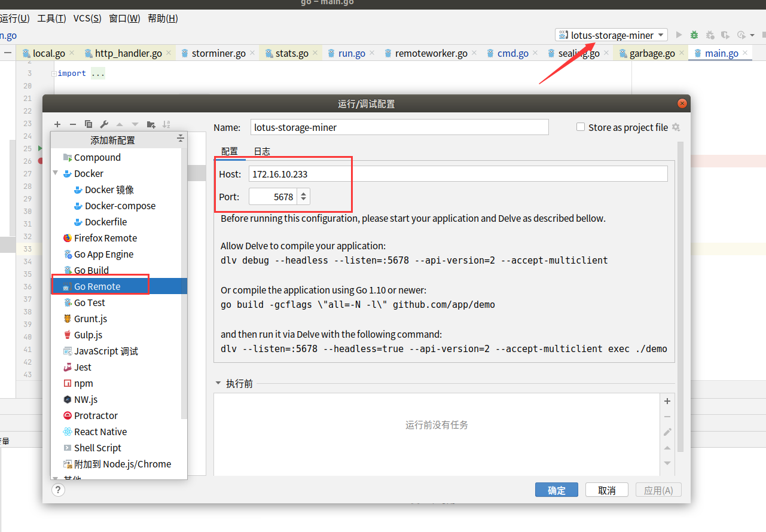Click the help question mark icon
The image size is (766, 532).
pyautogui.click(x=58, y=490)
